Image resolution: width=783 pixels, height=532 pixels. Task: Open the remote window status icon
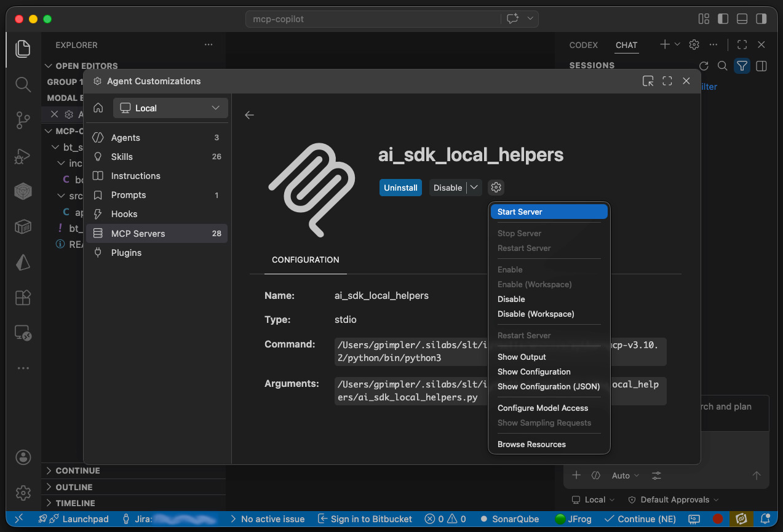pyautogui.click(x=19, y=519)
